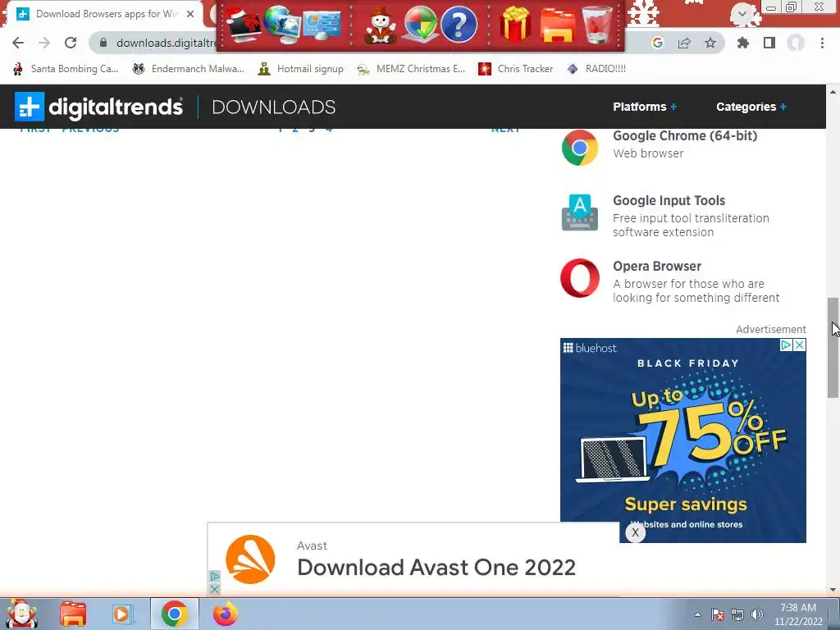Image resolution: width=840 pixels, height=630 pixels.
Task: Click the globe network dock icon
Action: (x=282, y=25)
